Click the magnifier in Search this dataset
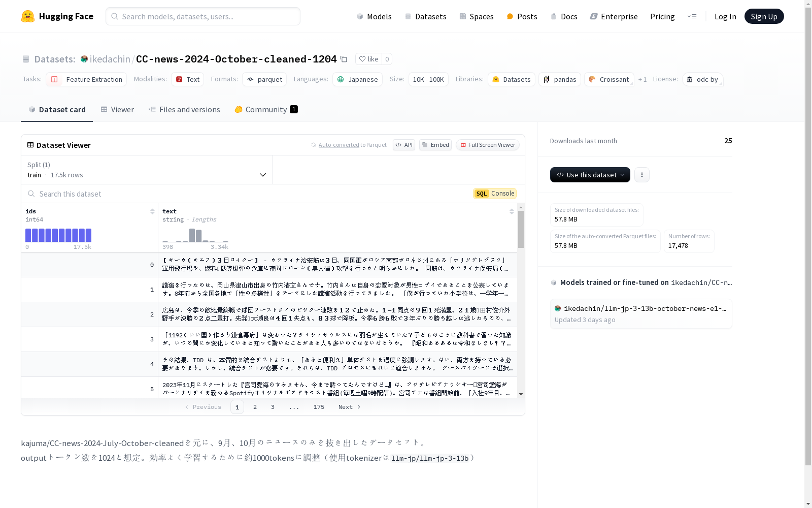Viewport: 812px width, 508px height. [x=31, y=194]
